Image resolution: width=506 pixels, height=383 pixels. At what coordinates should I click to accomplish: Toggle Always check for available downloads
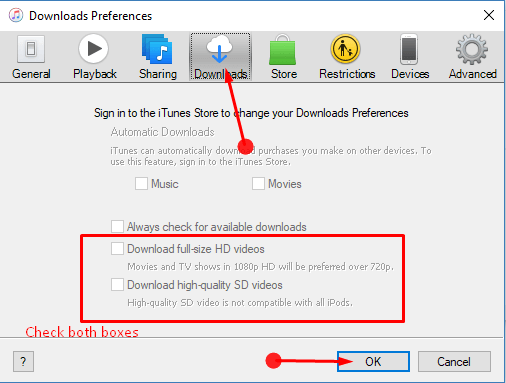117,226
